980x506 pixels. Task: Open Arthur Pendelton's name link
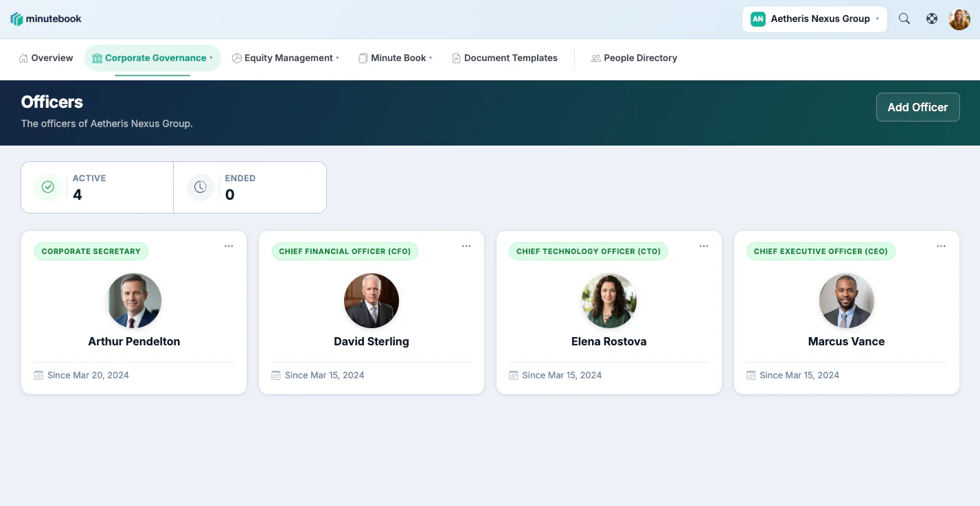(x=134, y=341)
